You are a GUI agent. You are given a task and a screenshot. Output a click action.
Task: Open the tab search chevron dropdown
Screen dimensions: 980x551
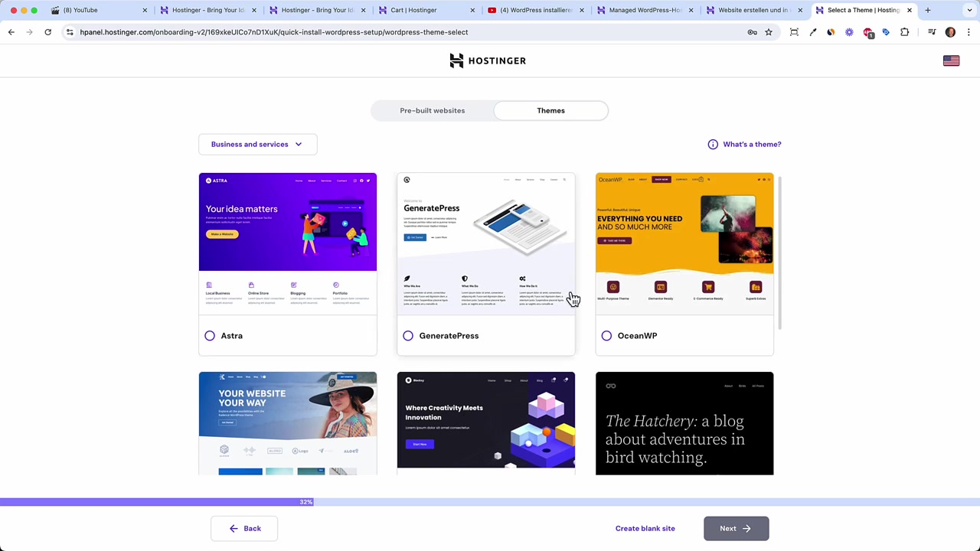pyautogui.click(x=969, y=10)
